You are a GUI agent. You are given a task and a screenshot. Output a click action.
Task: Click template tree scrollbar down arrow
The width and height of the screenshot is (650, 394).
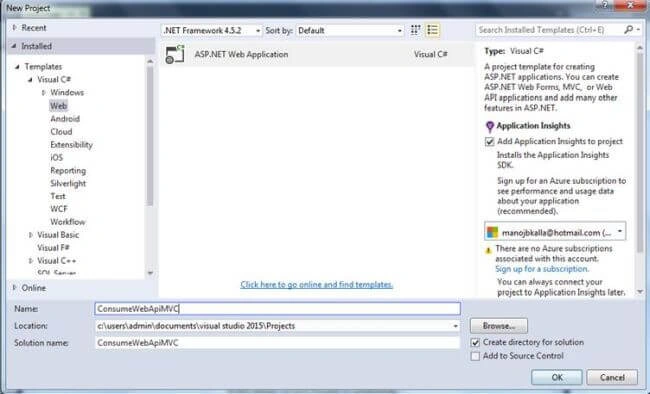pos(150,273)
